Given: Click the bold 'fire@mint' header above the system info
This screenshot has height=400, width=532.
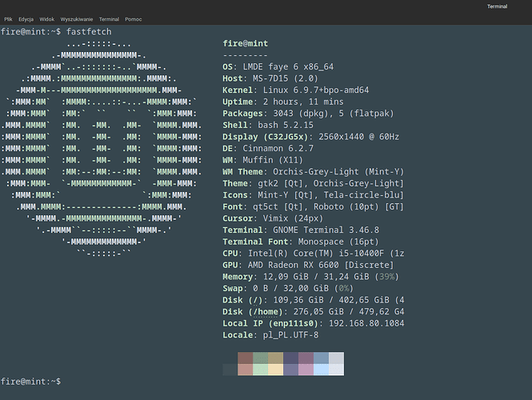Looking at the screenshot, I should point(246,43).
